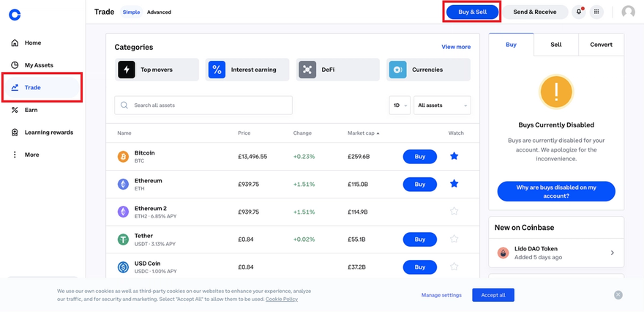Open the 1D time range dropdown
The height and width of the screenshot is (312, 644).
pyautogui.click(x=400, y=105)
